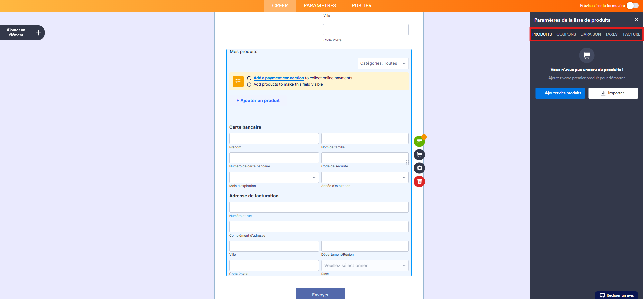644x299 pixels.
Task: Open the Pays Veuillez sélectionner dropdown
Action: (x=365, y=265)
